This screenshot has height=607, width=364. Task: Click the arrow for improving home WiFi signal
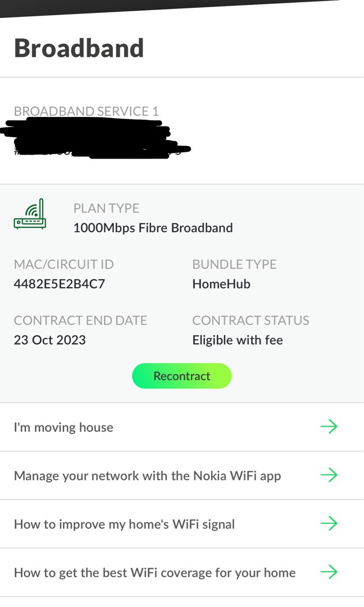coord(329,523)
